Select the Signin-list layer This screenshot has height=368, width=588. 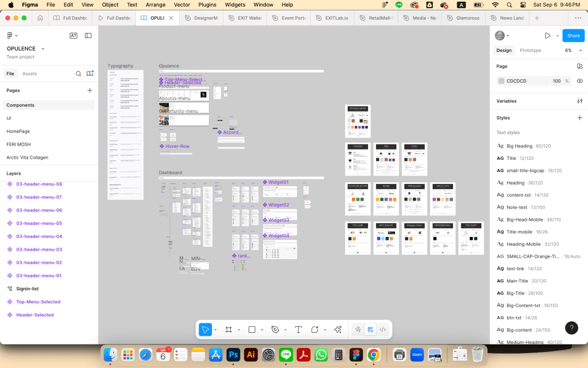(x=27, y=289)
